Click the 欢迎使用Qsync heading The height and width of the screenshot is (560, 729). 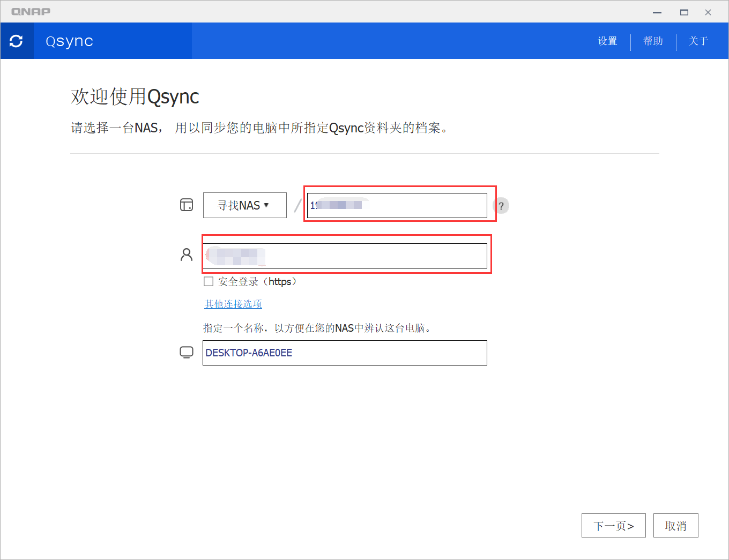pyautogui.click(x=135, y=96)
